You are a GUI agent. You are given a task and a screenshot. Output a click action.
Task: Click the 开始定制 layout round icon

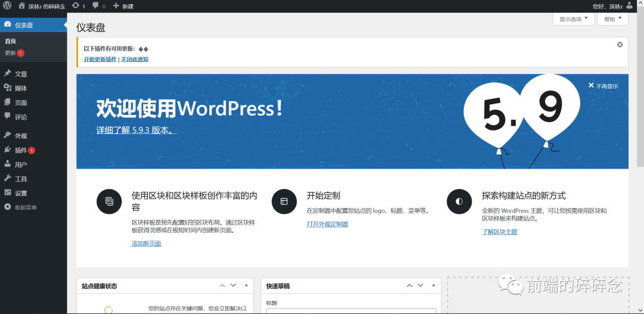coord(284,201)
